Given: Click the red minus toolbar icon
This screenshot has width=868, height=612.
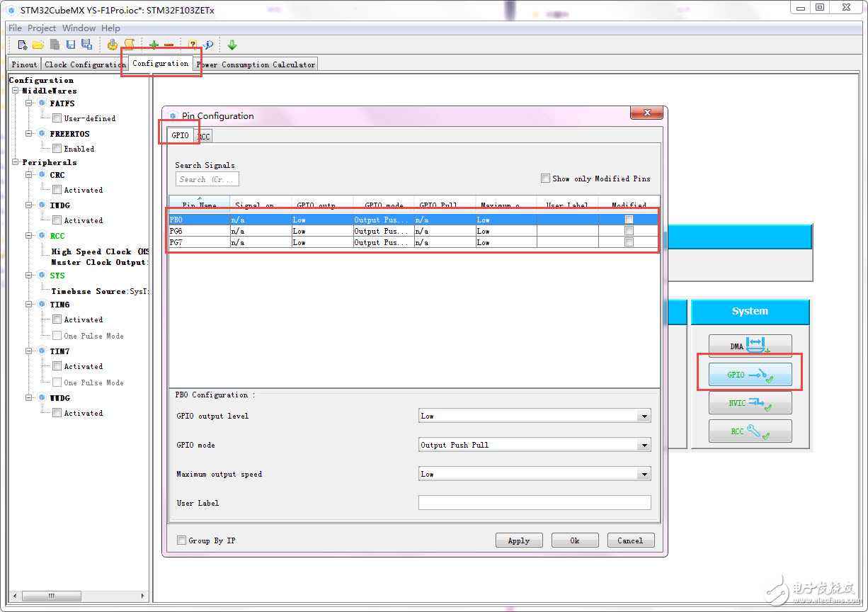Looking at the screenshot, I should (169, 45).
